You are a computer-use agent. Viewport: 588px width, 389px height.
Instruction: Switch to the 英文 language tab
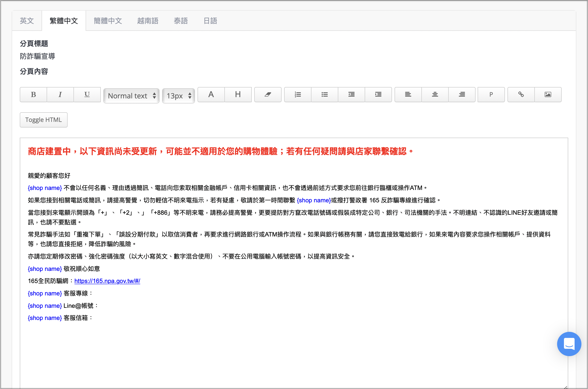27,21
